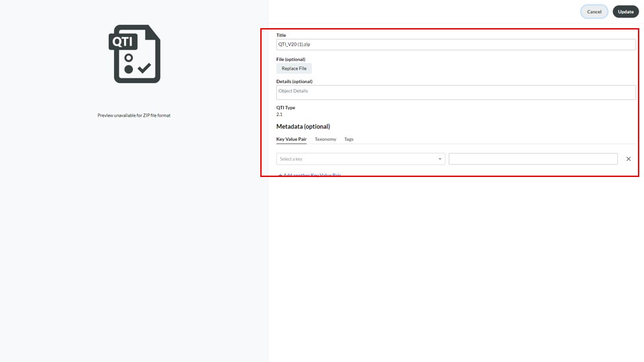Click the Cancel button
The height and width of the screenshot is (362, 644).
pyautogui.click(x=594, y=11)
